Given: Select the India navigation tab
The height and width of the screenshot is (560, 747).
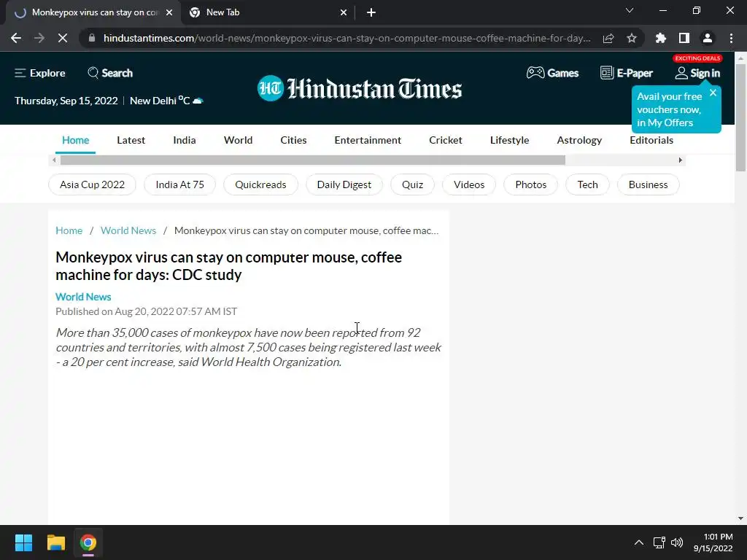Looking at the screenshot, I should [185, 140].
